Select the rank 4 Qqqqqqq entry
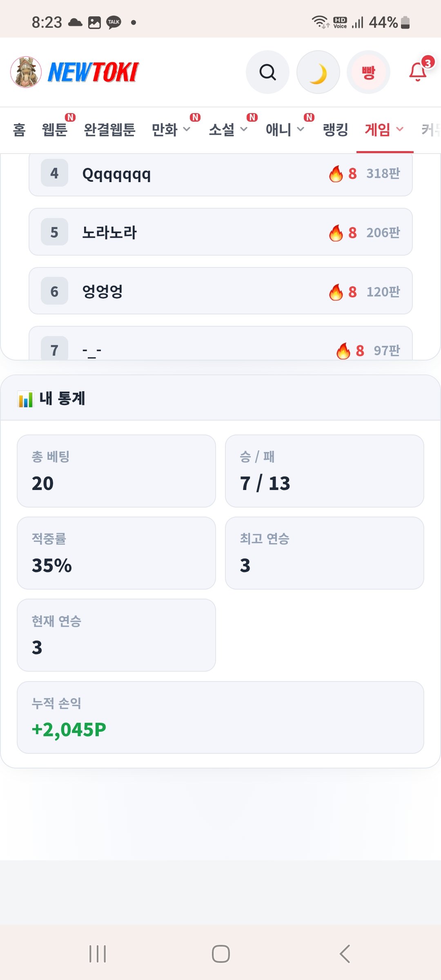 pyautogui.click(x=220, y=174)
